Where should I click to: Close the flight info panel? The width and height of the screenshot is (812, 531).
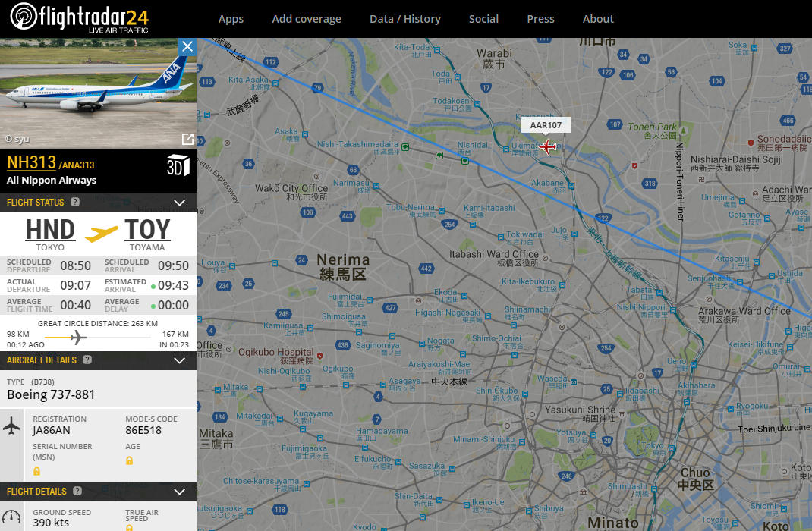[187, 46]
